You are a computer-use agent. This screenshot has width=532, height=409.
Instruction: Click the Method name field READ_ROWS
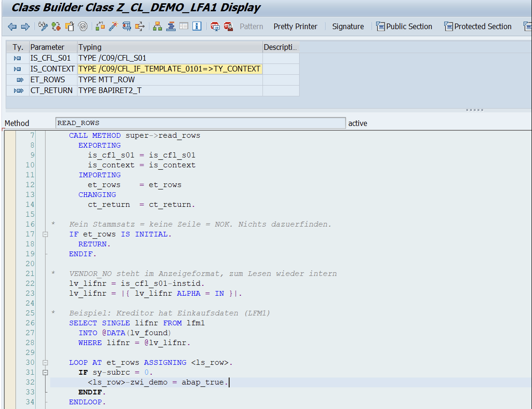[200, 123]
